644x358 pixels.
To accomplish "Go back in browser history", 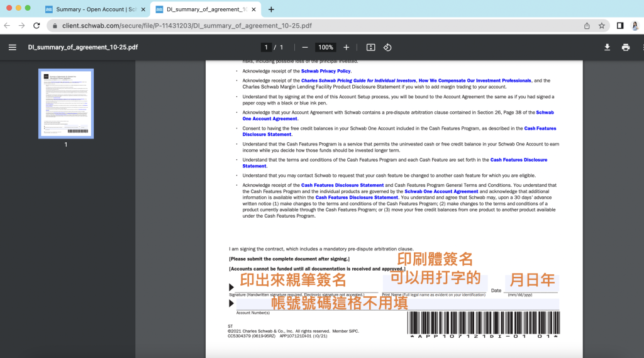I will point(7,26).
